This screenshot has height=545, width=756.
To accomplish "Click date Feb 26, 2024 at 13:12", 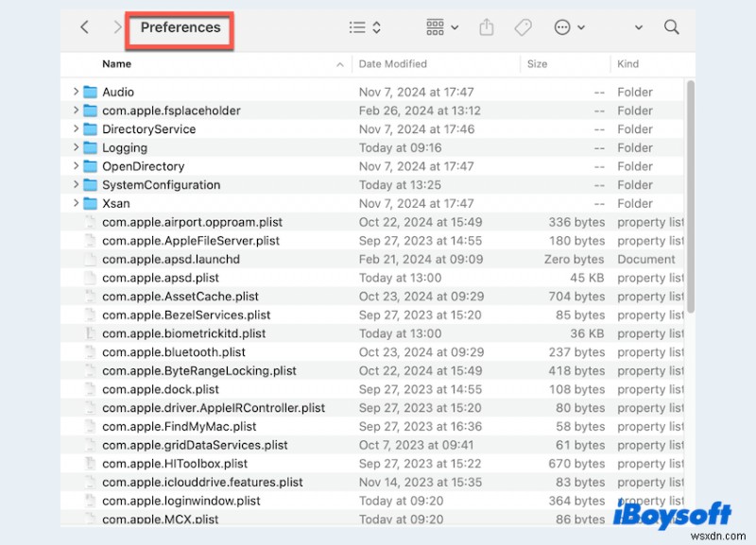I will (420, 111).
